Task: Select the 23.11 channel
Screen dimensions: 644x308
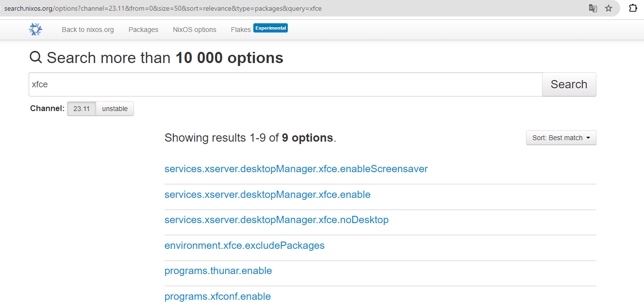Action: [82, 109]
